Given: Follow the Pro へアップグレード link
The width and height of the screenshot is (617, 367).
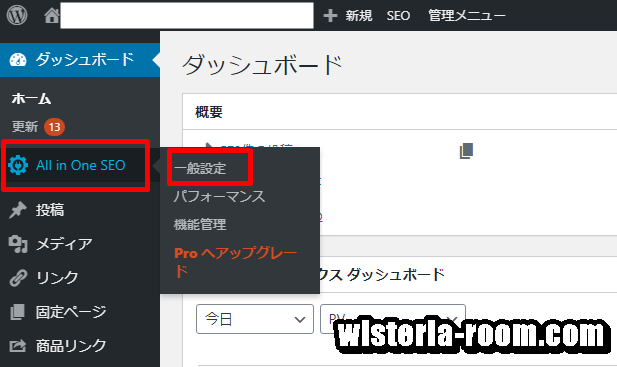Looking at the screenshot, I should tap(235, 262).
